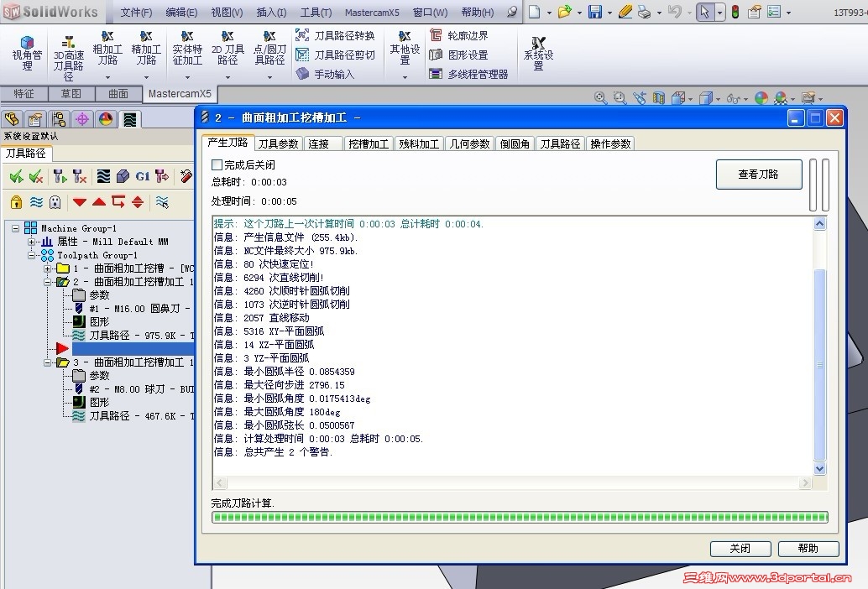The height and width of the screenshot is (589, 868).
Task: Click the 粗加工刀路 roughing toolpath icon
Action: tap(107, 49)
